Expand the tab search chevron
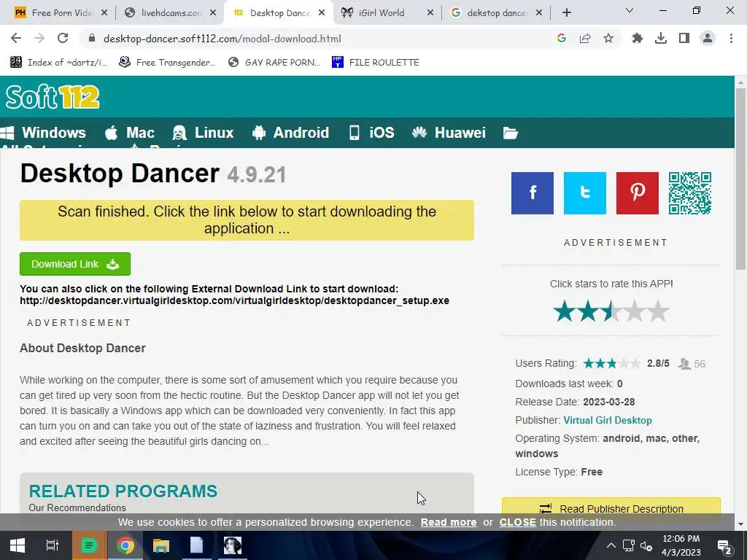 [630, 10]
